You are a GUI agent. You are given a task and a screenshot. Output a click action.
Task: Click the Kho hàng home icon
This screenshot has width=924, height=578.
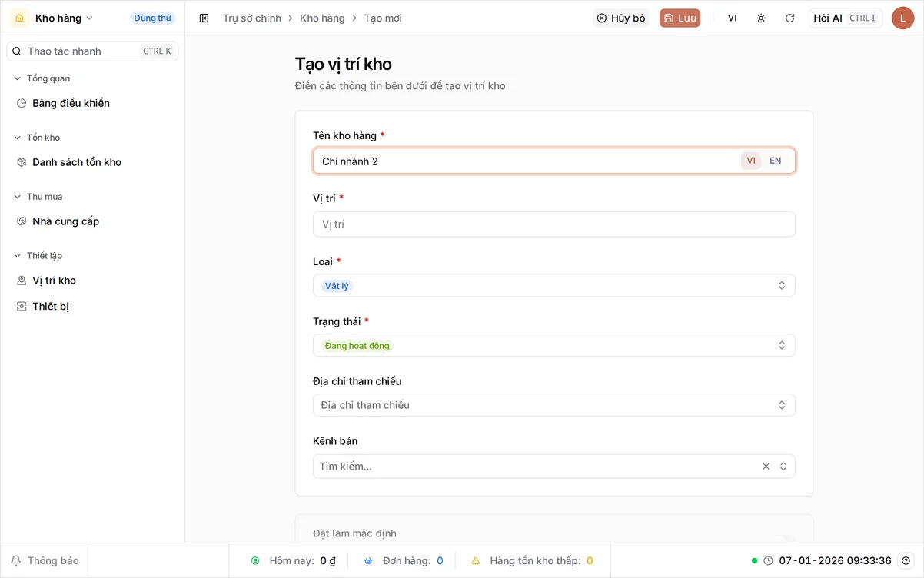pyautogui.click(x=19, y=18)
